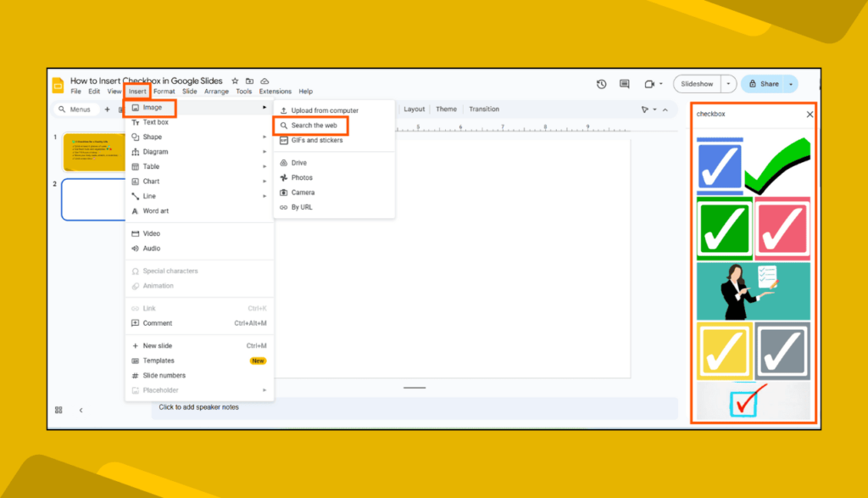
Task: Expand the Diagram submenu
Action: click(x=199, y=152)
